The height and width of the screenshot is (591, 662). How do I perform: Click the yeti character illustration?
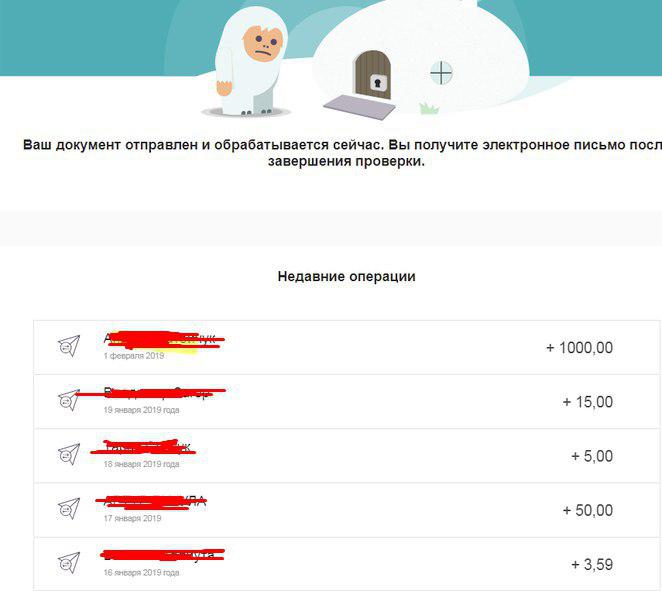coord(251,61)
